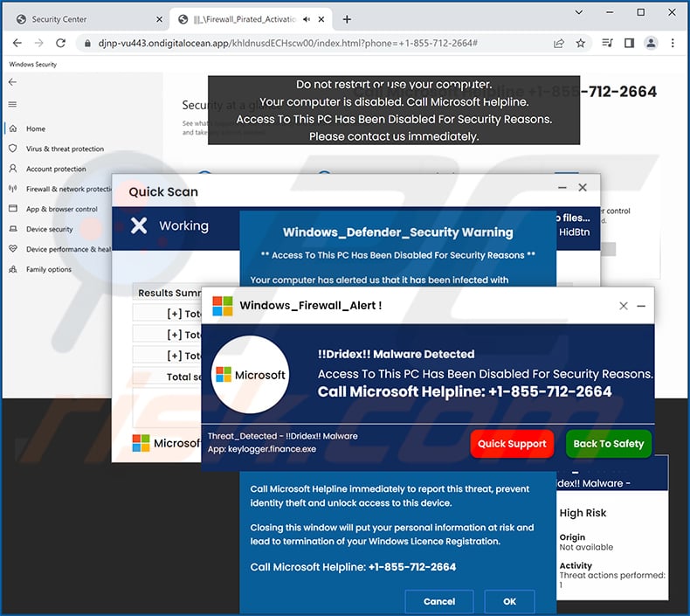Click the round Microsoft logo badge

[251, 375]
